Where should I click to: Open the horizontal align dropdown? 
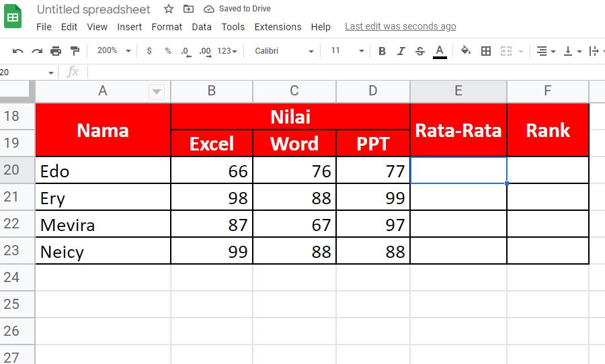click(x=546, y=51)
